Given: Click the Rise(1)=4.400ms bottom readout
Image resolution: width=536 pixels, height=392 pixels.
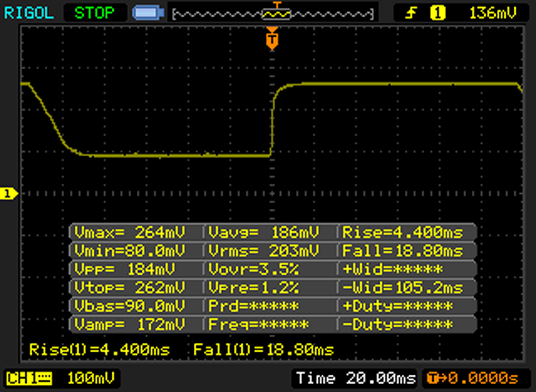Looking at the screenshot, I should 99,350.
